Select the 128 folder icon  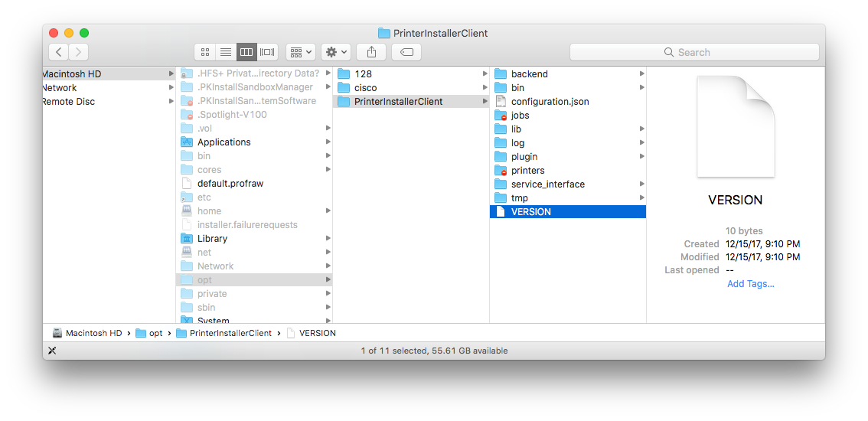[344, 73]
